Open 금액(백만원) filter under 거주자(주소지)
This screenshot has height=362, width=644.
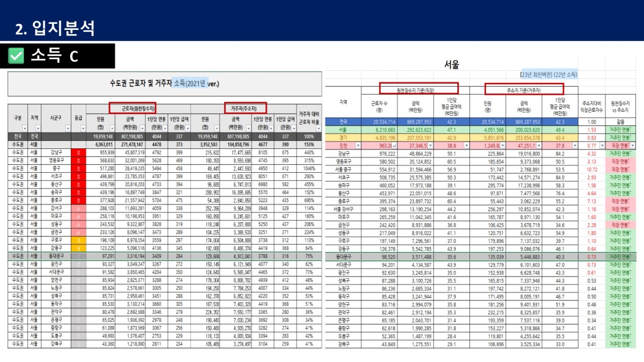point(248,129)
